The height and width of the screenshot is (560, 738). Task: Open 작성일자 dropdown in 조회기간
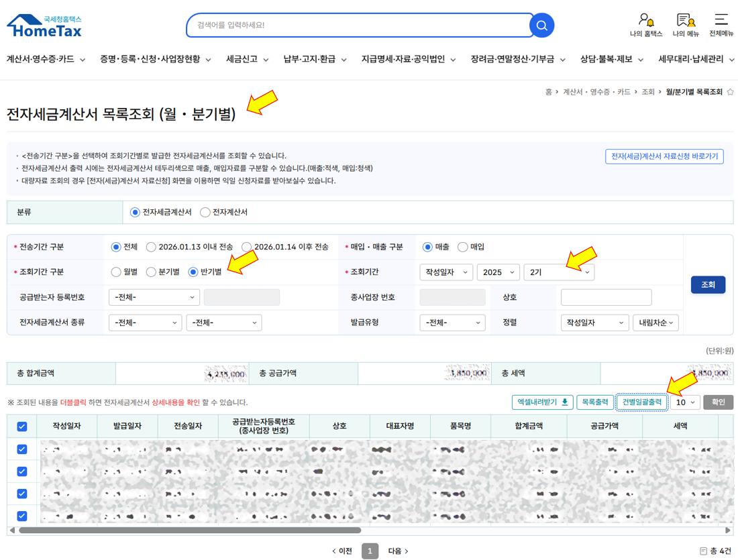click(x=446, y=272)
